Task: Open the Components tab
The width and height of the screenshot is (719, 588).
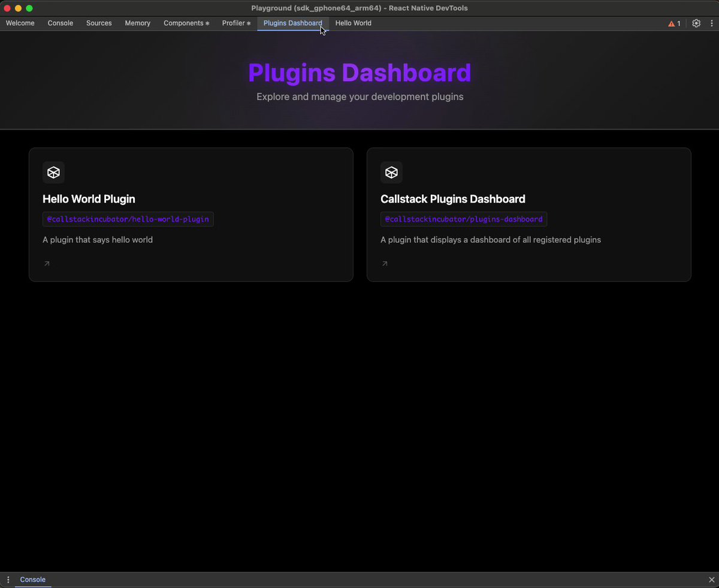Action: click(186, 23)
